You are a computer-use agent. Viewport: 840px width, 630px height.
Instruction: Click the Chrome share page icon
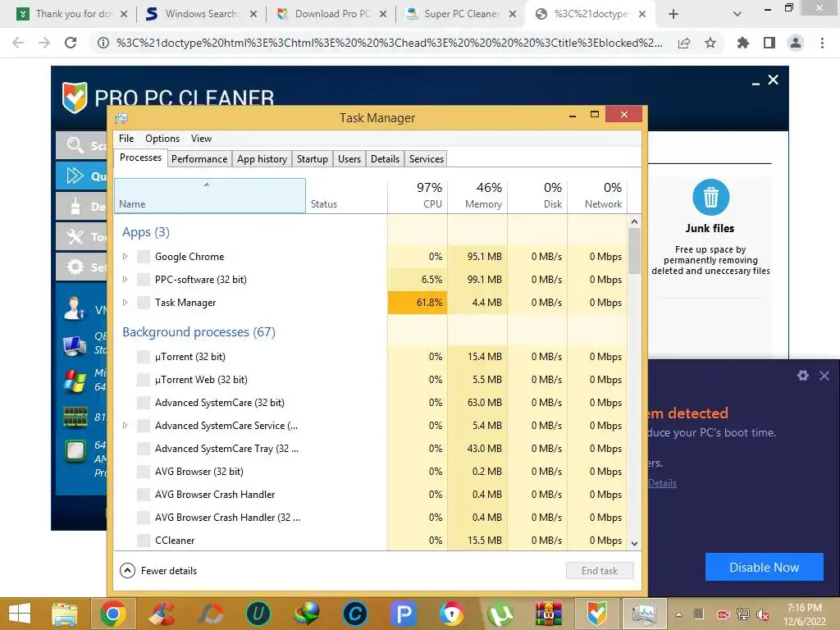tap(684, 43)
